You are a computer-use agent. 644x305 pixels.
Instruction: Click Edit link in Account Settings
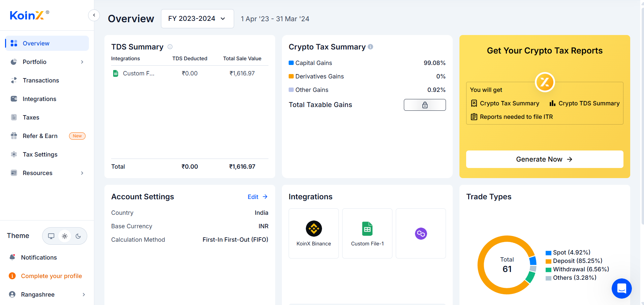pos(258,197)
